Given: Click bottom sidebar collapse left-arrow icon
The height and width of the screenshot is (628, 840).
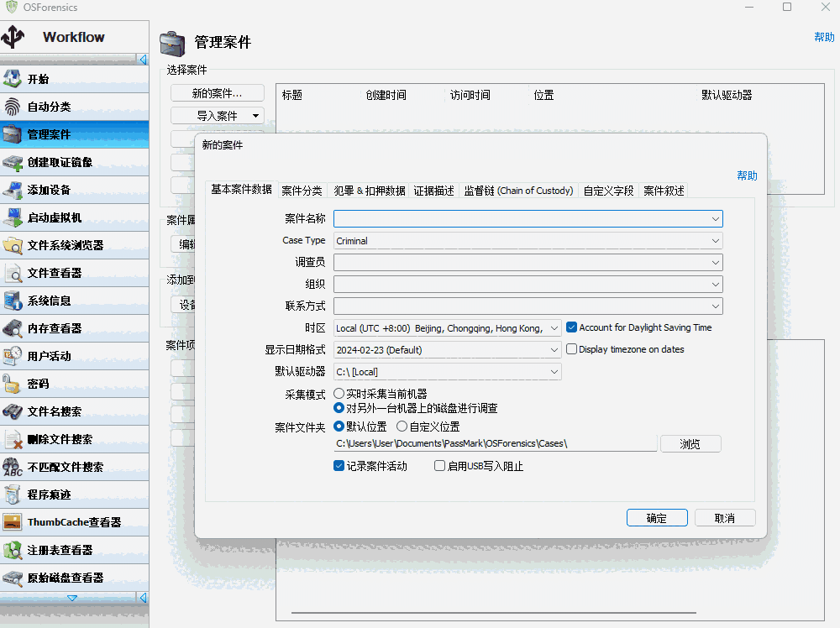Looking at the screenshot, I should [143, 598].
